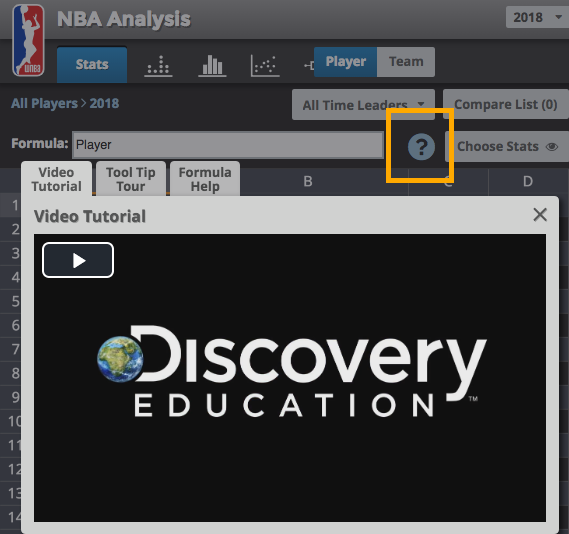Click the Discovery Education video thumbnail
Viewport: 569px width, 534px height.
point(290,378)
